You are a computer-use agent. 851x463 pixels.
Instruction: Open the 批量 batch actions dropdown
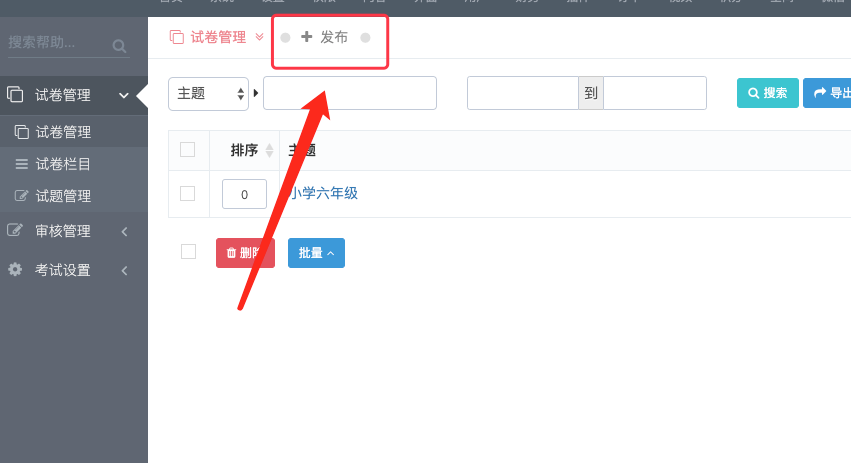316,253
